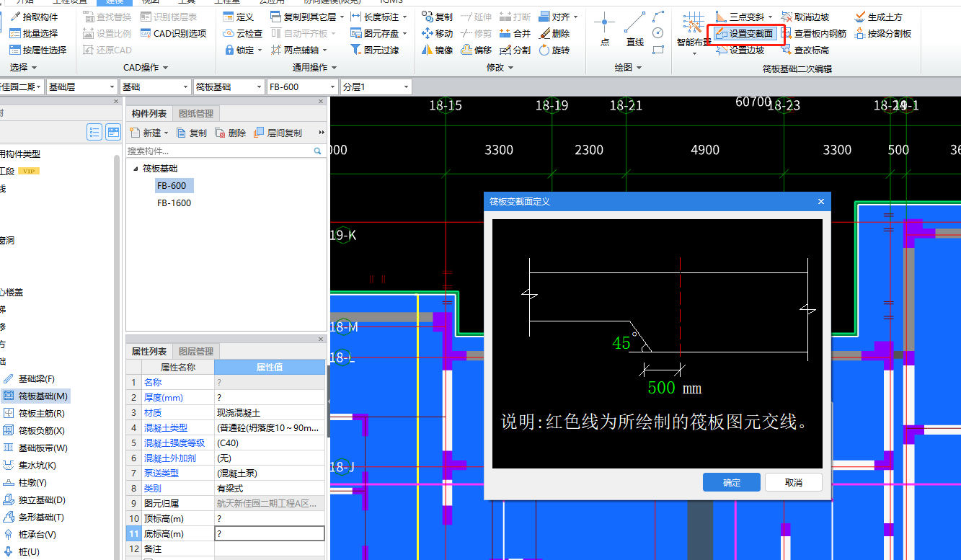Edit the 500 mm value in the dialog
This screenshot has height=560, width=961.
coord(662,388)
